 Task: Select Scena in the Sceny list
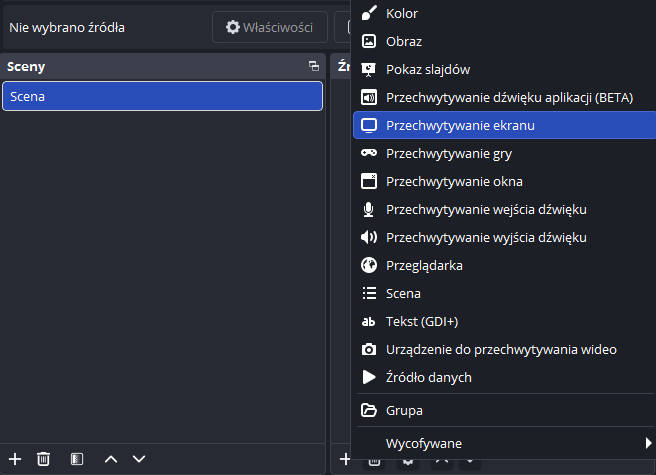pos(162,96)
